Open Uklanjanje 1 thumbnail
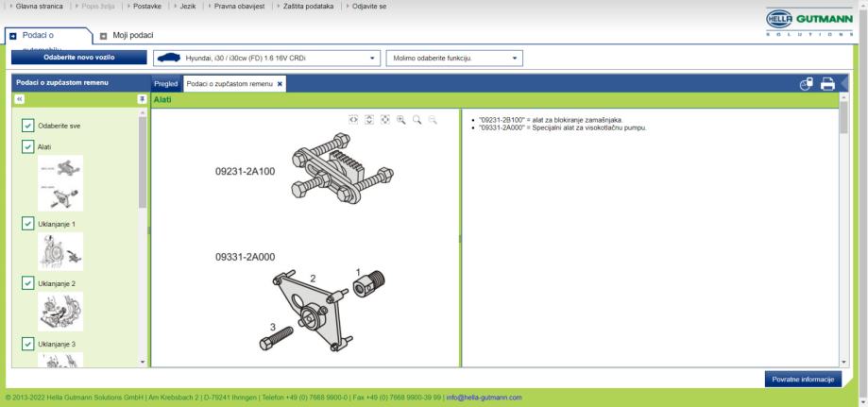Image resolution: width=868 pixels, height=407 pixels. (x=60, y=251)
